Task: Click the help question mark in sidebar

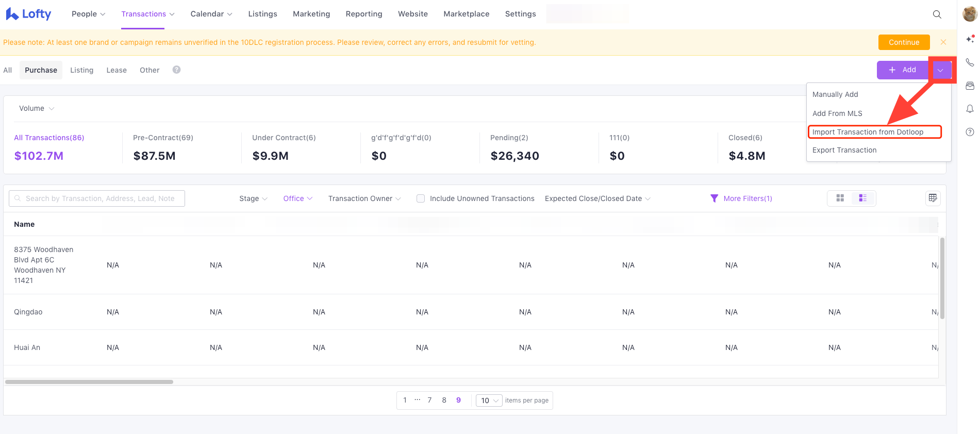Action: coord(970,132)
